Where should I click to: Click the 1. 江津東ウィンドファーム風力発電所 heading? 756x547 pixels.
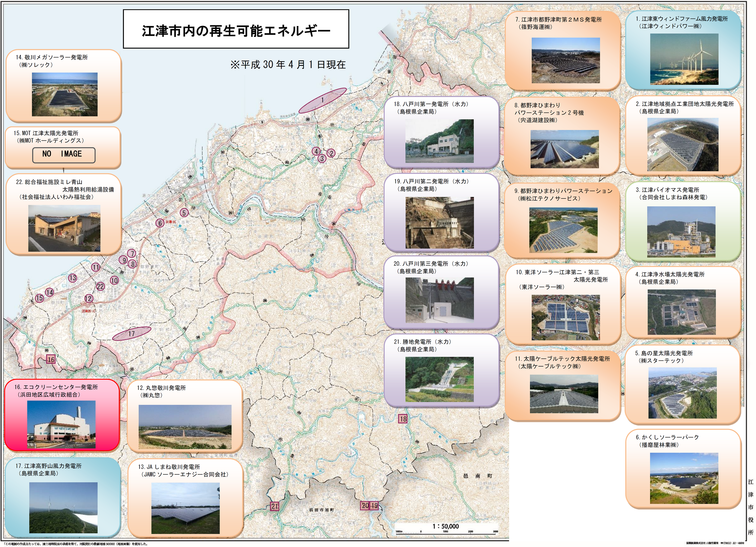point(682,19)
